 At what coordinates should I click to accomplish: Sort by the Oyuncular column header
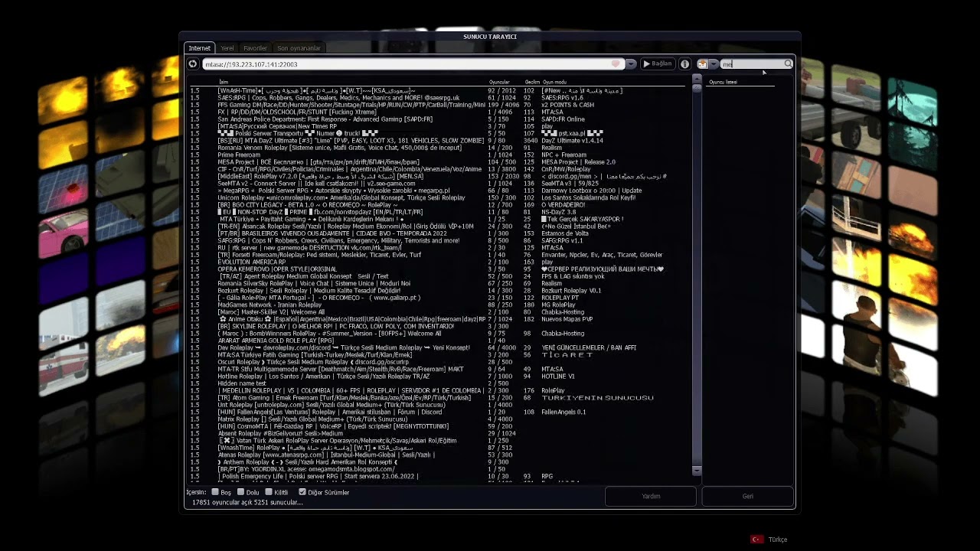499,82
